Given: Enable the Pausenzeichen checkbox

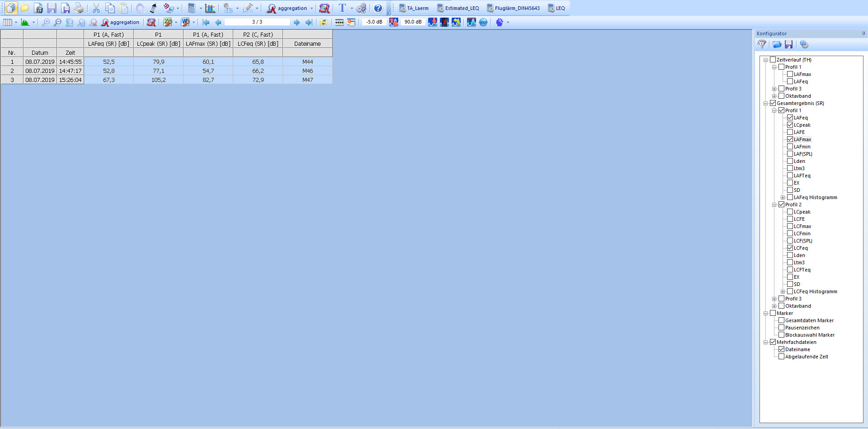Looking at the screenshot, I should click(x=781, y=328).
